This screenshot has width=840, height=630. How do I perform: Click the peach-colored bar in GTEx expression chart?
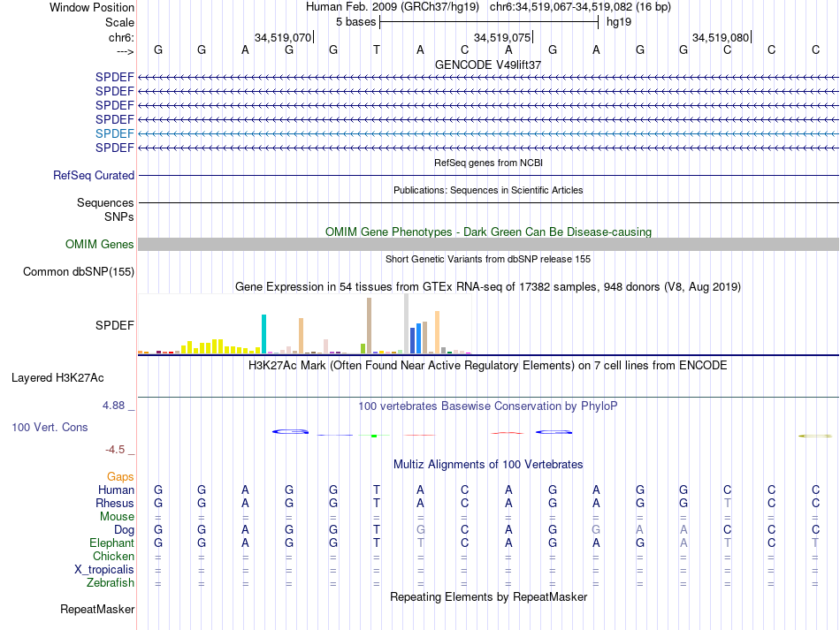[437, 332]
